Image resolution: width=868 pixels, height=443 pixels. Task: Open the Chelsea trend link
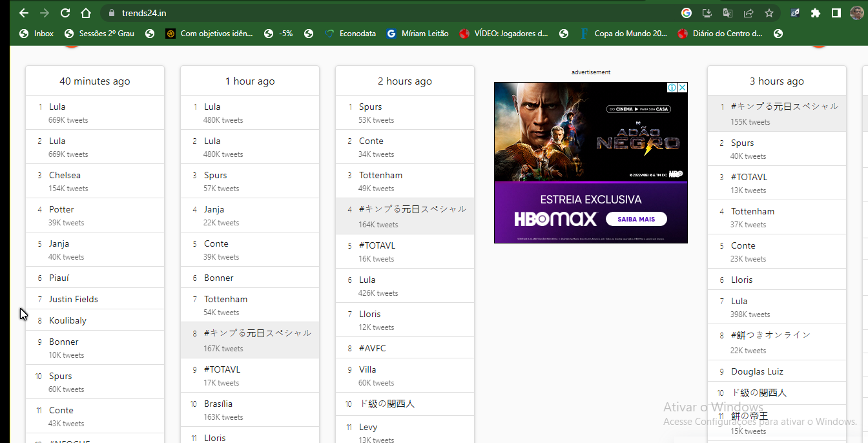click(65, 175)
